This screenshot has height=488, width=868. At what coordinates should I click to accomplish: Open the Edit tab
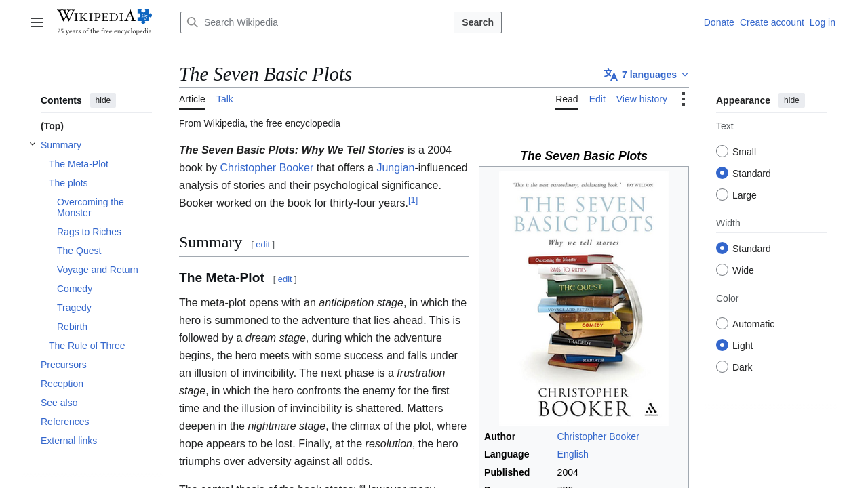(597, 99)
